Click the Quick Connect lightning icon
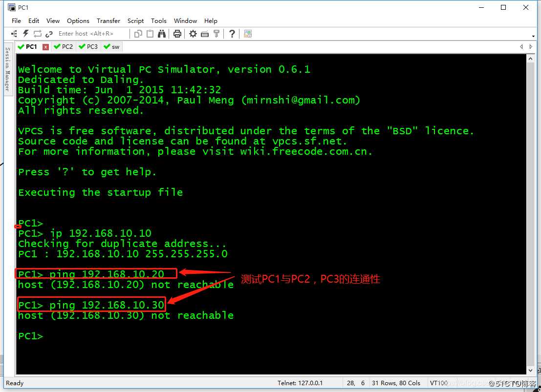This screenshot has height=392, width=541. [x=25, y=34]
